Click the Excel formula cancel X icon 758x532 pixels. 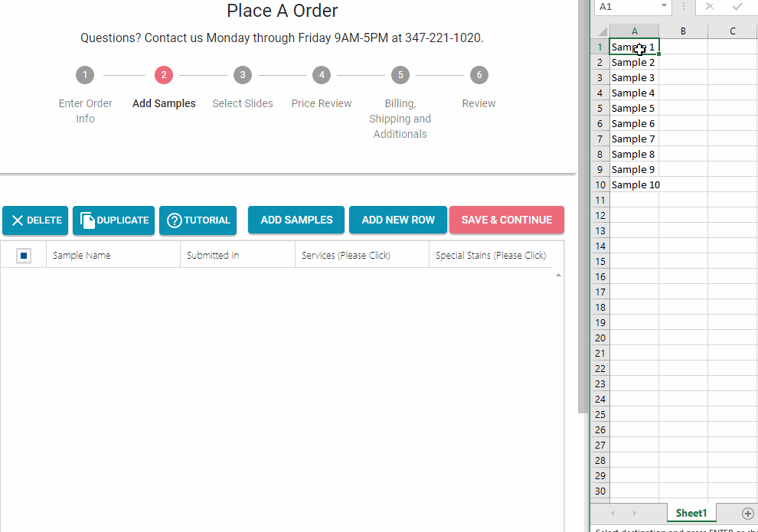710,6
